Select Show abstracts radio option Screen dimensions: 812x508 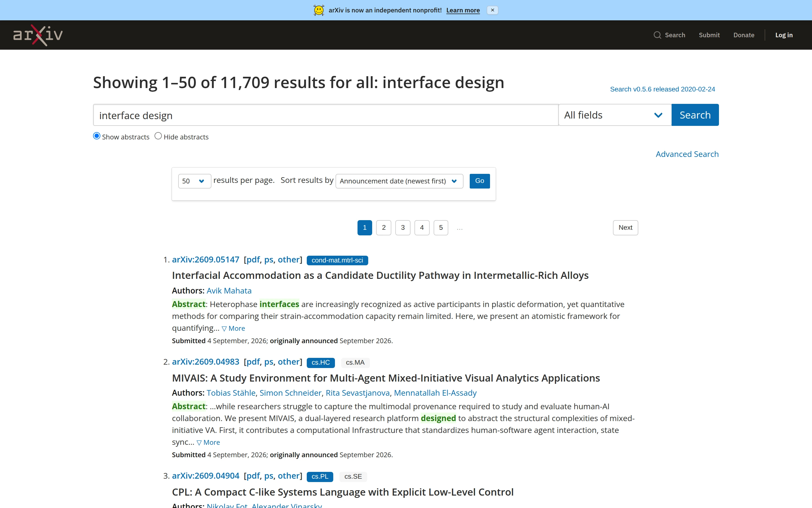click(97, 136)
